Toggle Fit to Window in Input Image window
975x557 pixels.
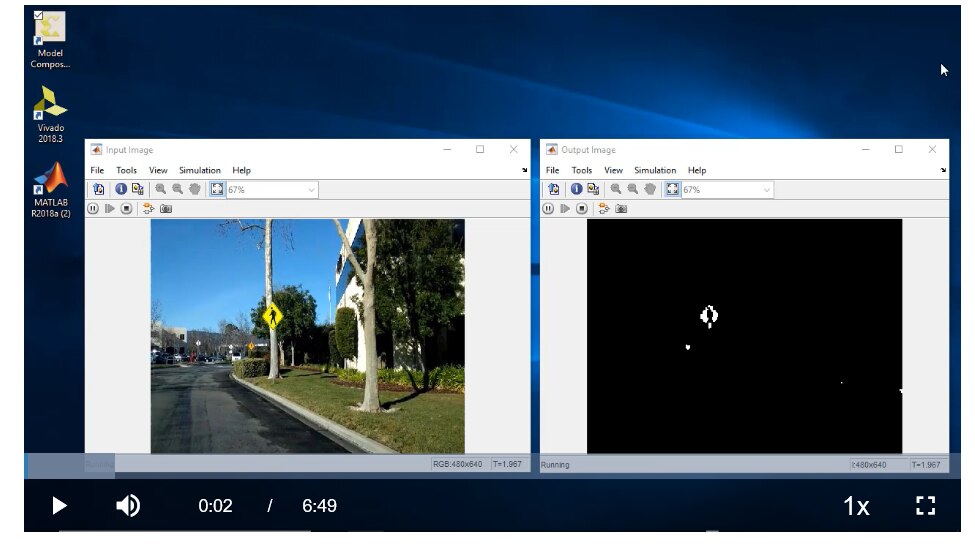click(x=216, y=189)
